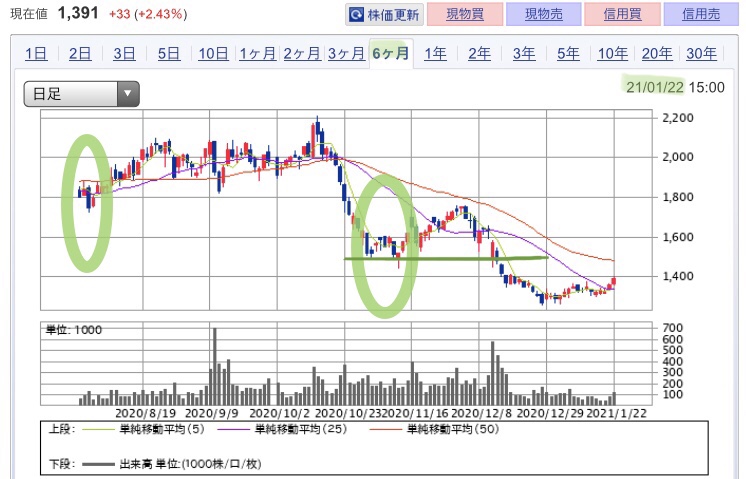Select the 3ヶ月 period tab
746x479 pixels.
coord(346,53)
